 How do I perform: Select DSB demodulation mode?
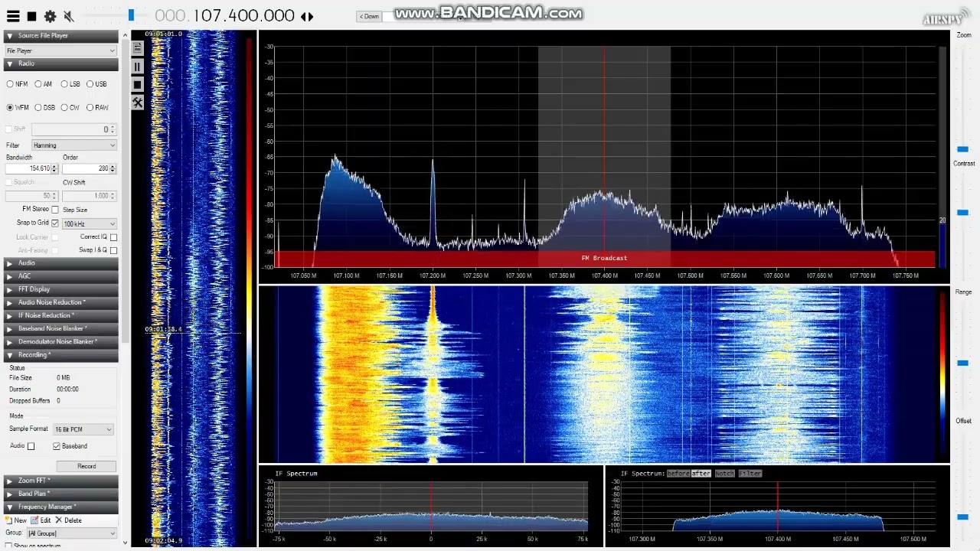[44, 108]
